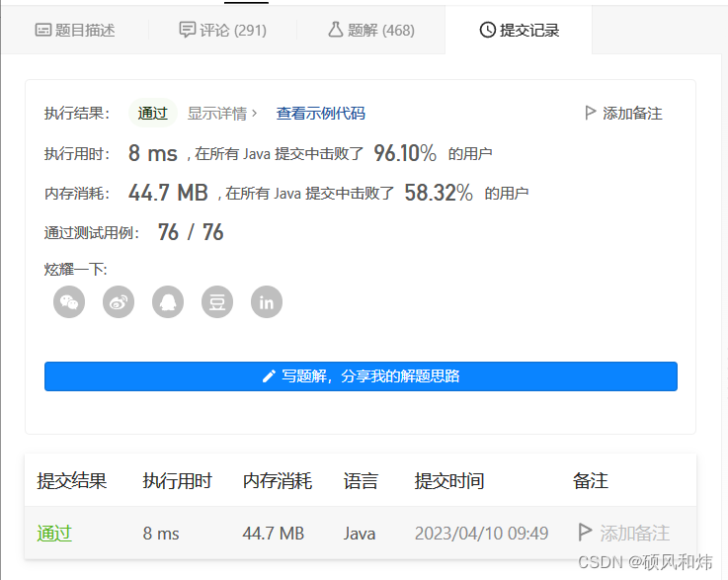Share result via LinkedIn icon
728x580 pixels.
coord(267,301)
